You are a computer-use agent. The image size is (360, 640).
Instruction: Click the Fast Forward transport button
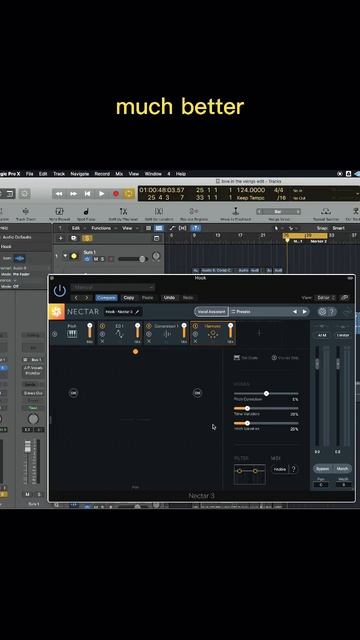(x=73, y=193)
